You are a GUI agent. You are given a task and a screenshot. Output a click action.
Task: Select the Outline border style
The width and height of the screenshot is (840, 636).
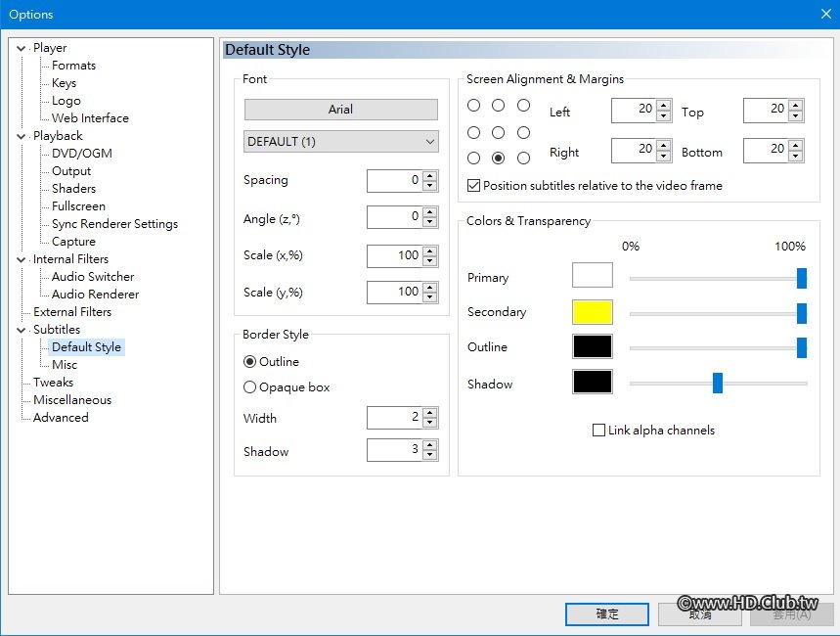tap(271, 362)
